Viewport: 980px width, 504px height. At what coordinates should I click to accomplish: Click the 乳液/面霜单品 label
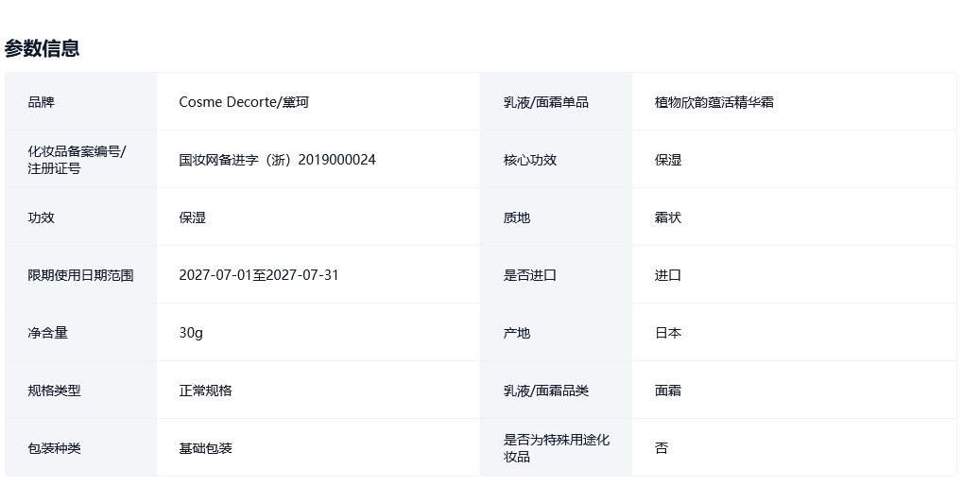[x=545, y=102]
